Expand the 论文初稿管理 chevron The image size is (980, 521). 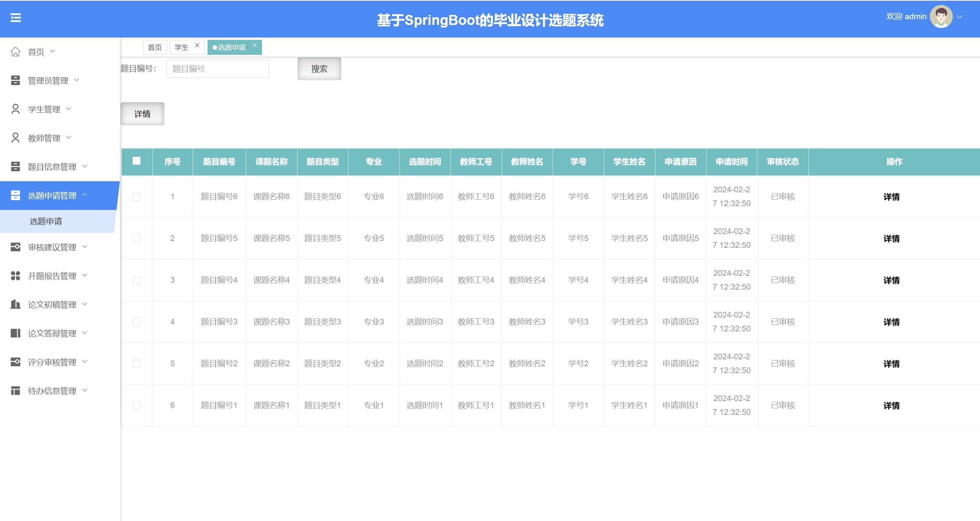pyautogui.click(x=85, y=304)
